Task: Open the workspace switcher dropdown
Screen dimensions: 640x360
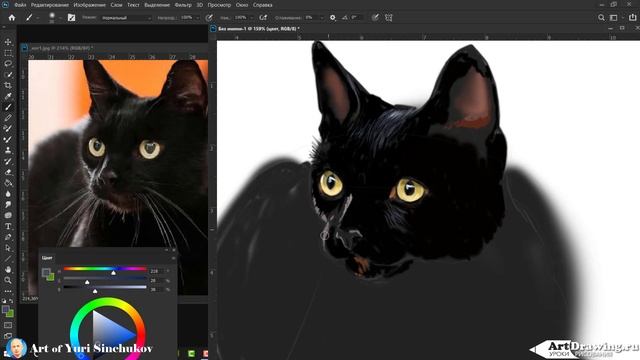Action: 614,18
